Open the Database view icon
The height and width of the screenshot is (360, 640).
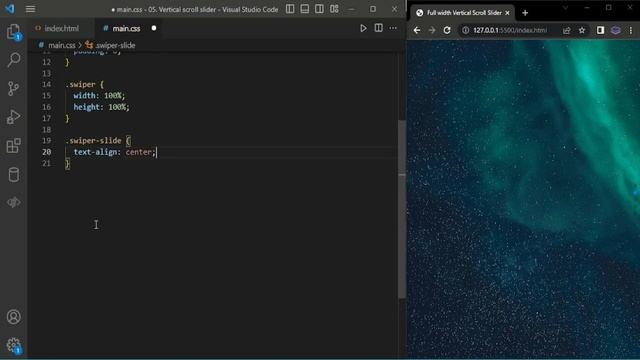coord(13,175)
